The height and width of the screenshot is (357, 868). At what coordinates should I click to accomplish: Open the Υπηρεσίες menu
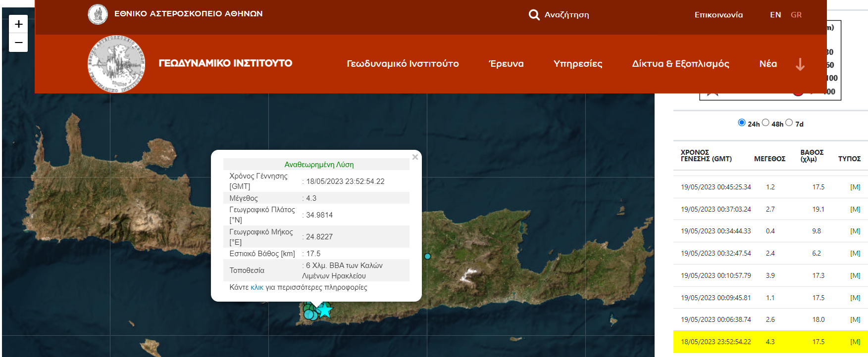click(578, 64)
